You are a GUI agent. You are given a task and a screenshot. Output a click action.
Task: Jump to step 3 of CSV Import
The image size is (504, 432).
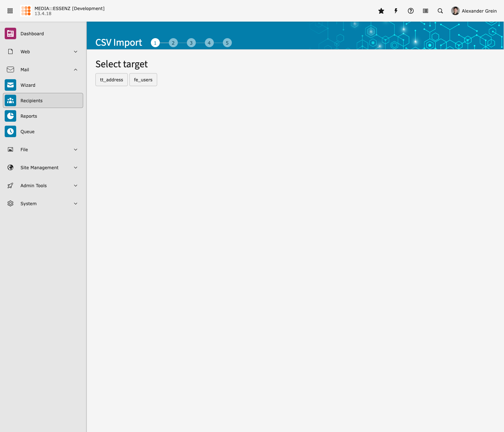pyautogui.click(x=191, y=43)
